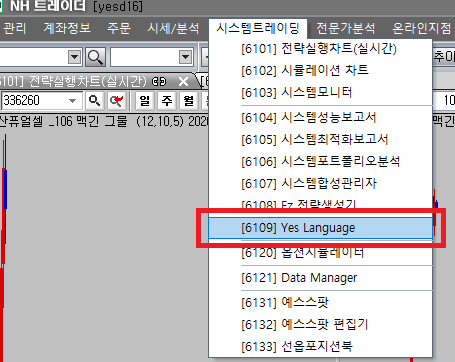This screenshot has width=455, height=362.
Task: Click the stock code search magnifier icon
Action: click(94, 100)
